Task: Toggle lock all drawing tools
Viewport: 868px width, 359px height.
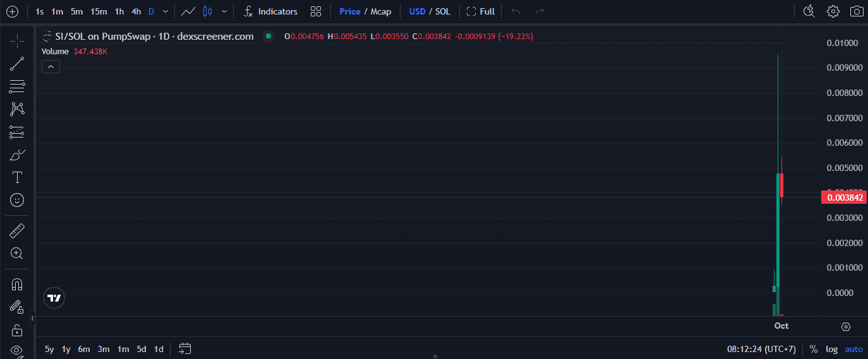Action: coord(17,330)
